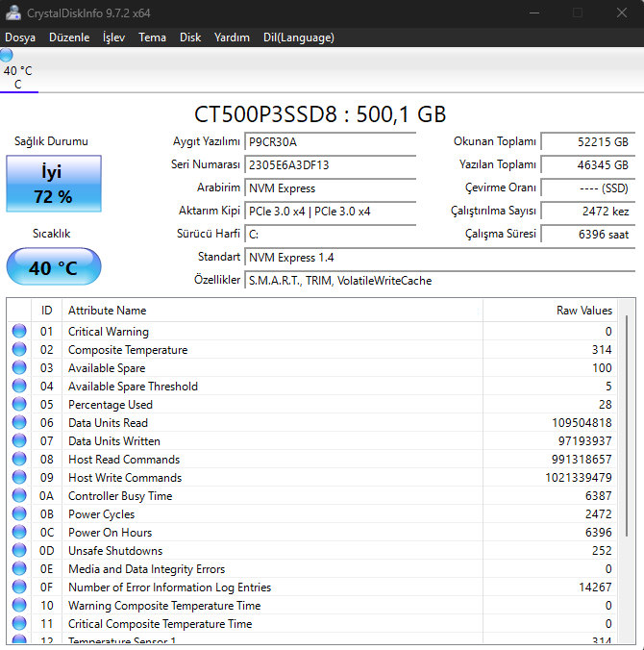Open the Yardım menu

[x=232, y=37]
